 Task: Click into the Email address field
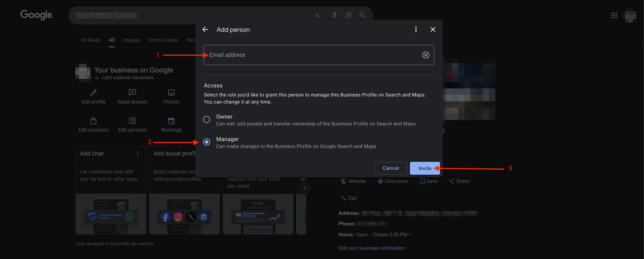[x=312, y=55]
